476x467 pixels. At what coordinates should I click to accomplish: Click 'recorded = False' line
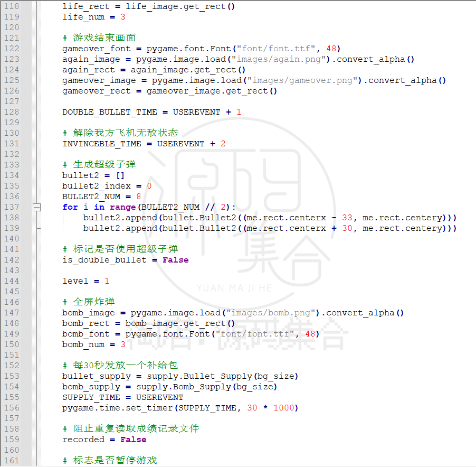pos(104,440)
